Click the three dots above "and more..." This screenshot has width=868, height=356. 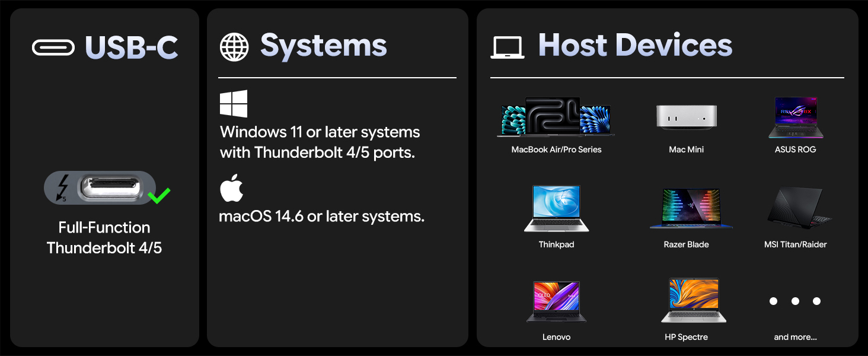pyautogui.click(x=795, y=301)
